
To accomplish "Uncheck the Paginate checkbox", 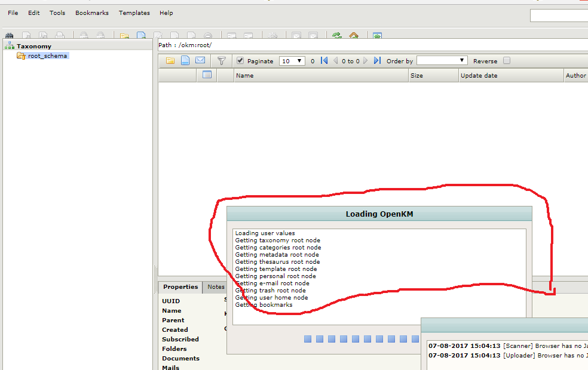I will 240,61.
